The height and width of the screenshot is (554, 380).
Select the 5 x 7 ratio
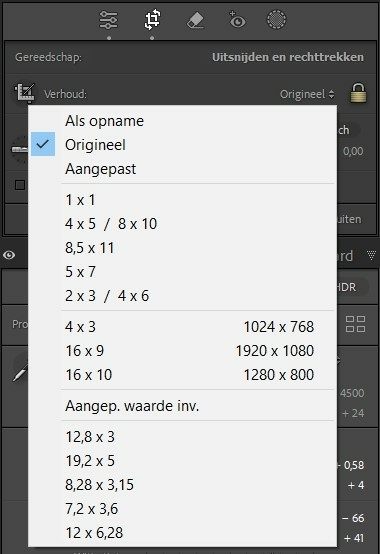182,272
